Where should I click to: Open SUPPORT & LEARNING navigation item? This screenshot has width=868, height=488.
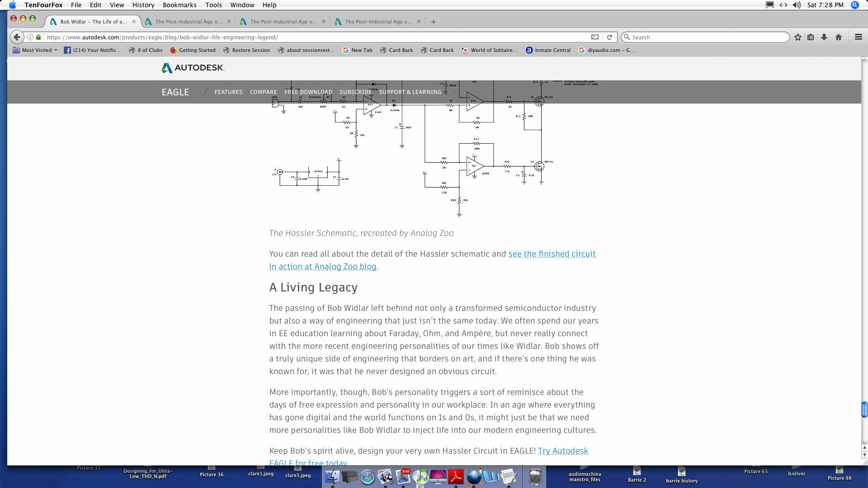click(x=410, y=92)
